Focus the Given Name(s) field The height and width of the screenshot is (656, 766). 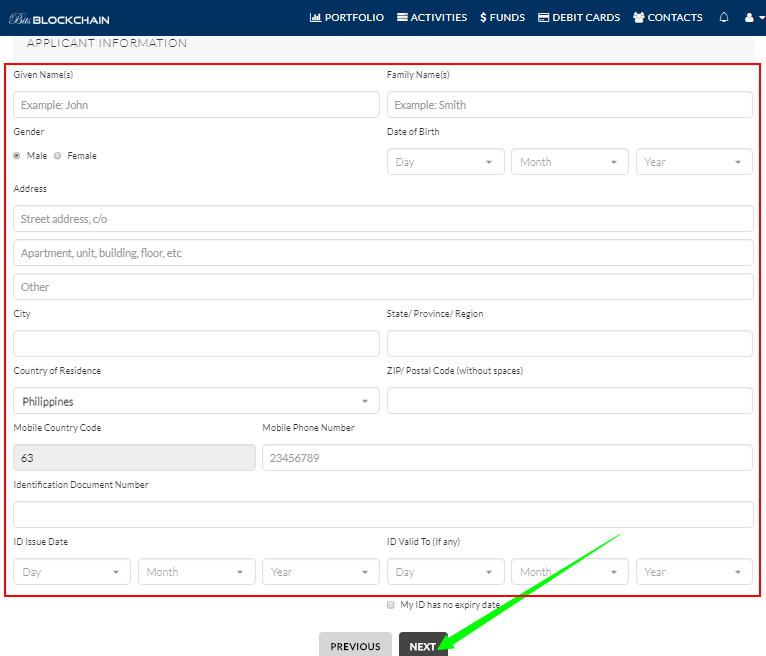pos(196,105)
